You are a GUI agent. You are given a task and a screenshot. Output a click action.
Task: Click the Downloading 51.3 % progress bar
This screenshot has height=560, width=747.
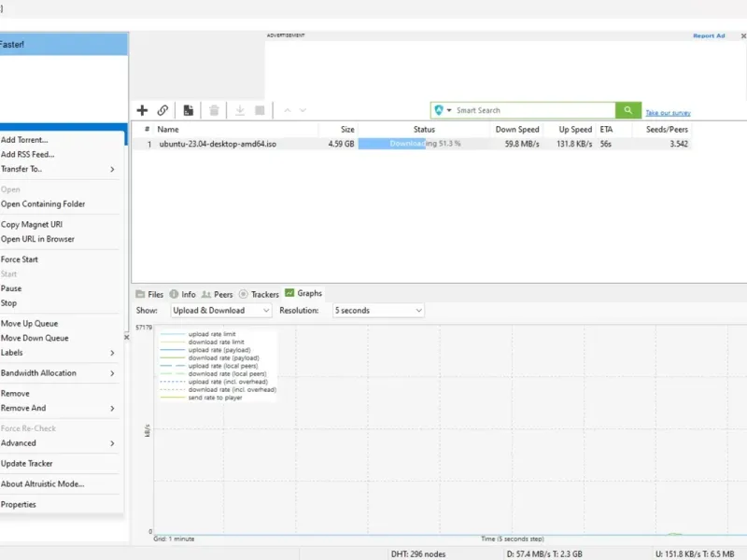tap(424, 144)
